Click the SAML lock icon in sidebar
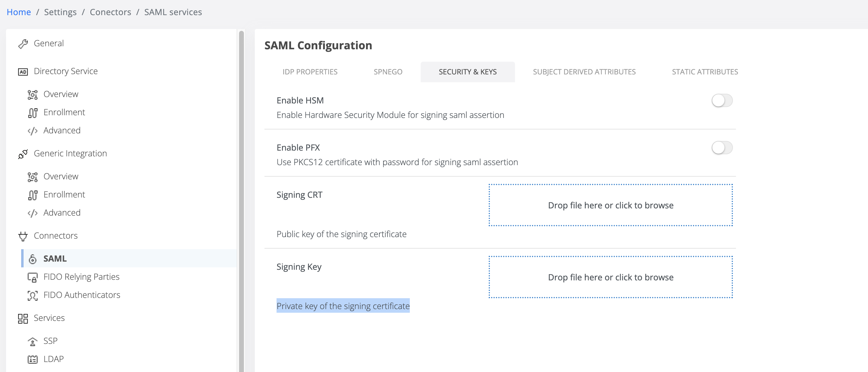 (x=32, y=259)
